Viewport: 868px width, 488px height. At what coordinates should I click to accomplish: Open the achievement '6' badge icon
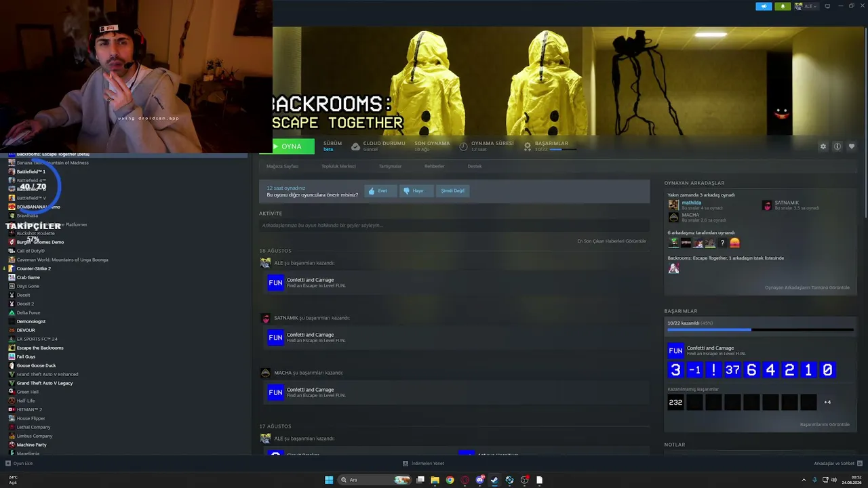click(x=751, y=370)
